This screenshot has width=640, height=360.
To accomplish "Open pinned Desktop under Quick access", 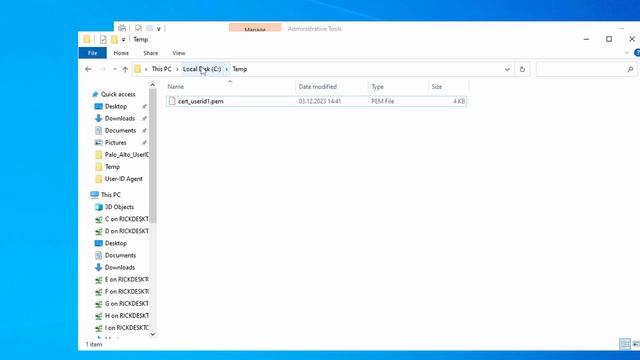I will [116, 107].
